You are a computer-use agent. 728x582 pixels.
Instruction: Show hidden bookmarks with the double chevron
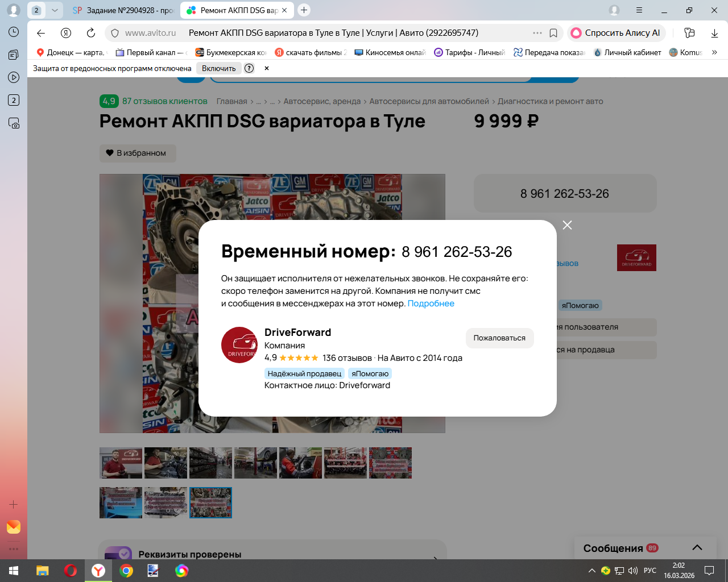pyautogui.click(x=714, y=52)
